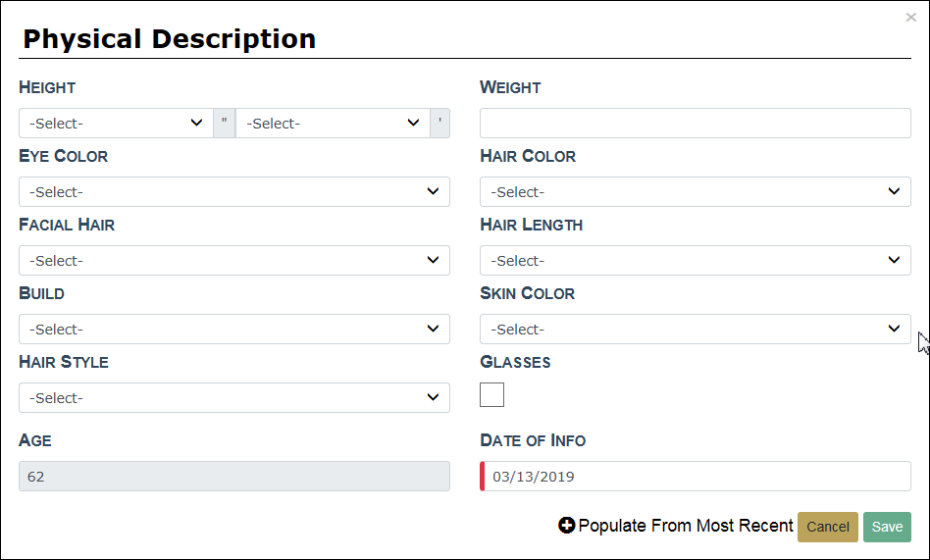Open the second Height dropdown
Image resolution: width=930 pixels, height=560 pixels.
tap(333, 123)
